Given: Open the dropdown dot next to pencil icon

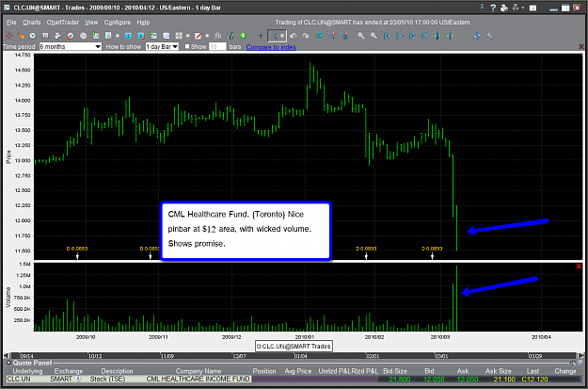Looking at the screenshot, I should pyautogui.click(x=207, y=36).
